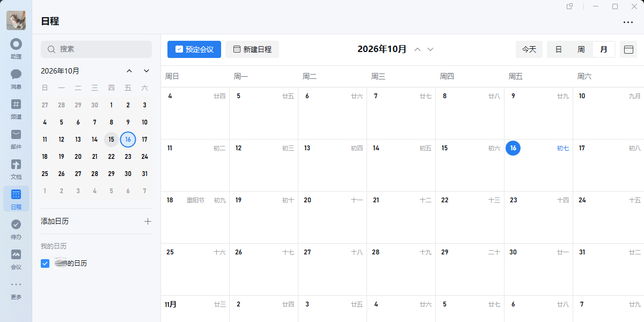Select the 日程 calendar sidebar icon
The image size is (644, 322).
tap(16, 199)
